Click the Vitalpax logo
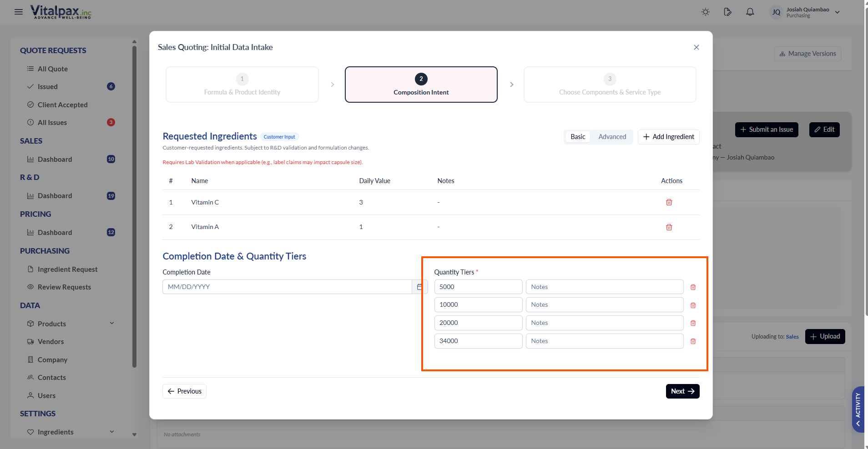This screenshot has width=868, height=449. pos(61,12)
